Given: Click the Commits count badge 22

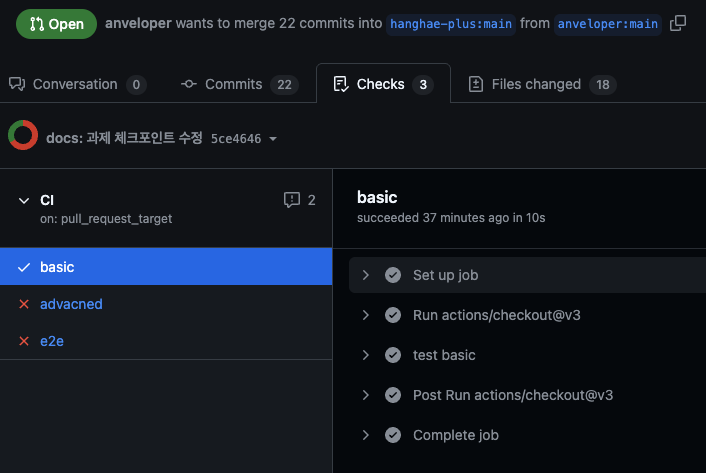Looking at the screenshot, I should coord(284,84).
